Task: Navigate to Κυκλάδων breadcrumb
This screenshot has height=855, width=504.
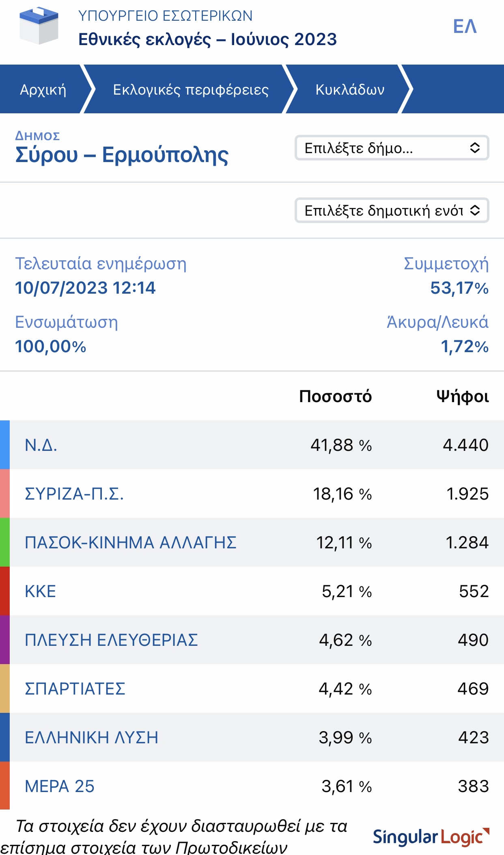Action: tap(350, 89)
